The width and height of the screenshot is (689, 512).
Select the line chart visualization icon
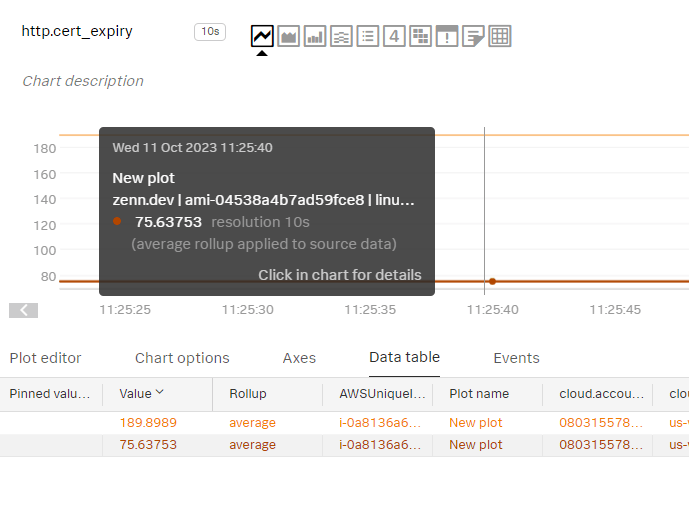pos(262,36)
